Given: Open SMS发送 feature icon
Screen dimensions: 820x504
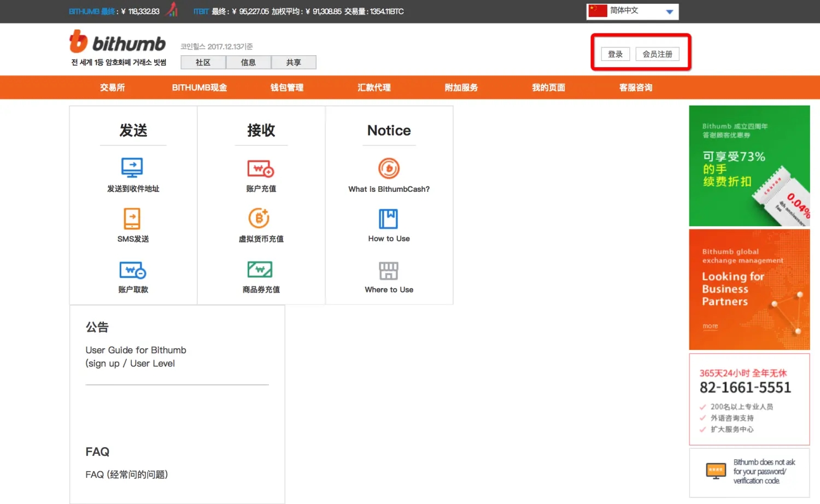Looking at the screenshot, I should click(x=132, y=218).
